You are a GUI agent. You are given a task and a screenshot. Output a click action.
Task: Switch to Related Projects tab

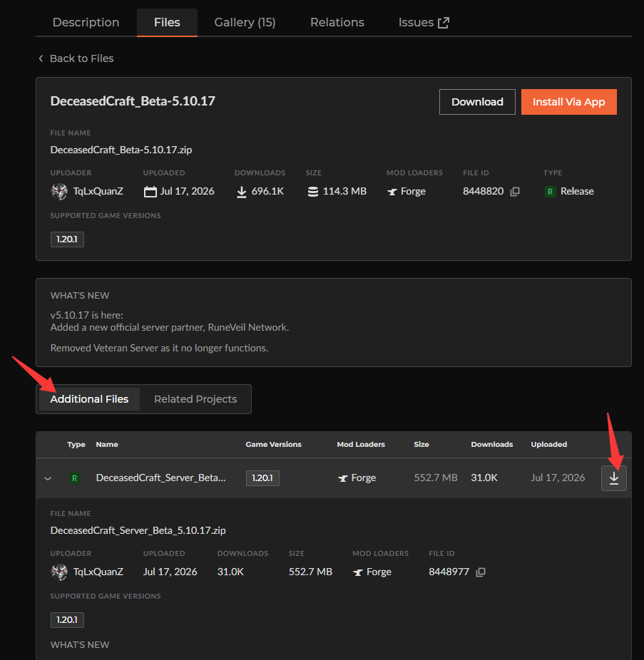click(195, 399)
